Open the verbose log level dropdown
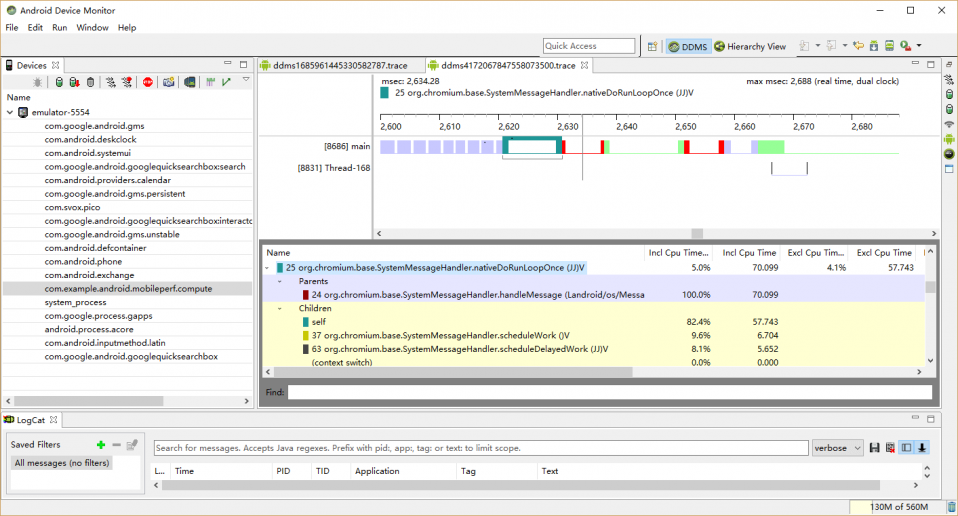958x516 pixels. click(x=837, y=448)
